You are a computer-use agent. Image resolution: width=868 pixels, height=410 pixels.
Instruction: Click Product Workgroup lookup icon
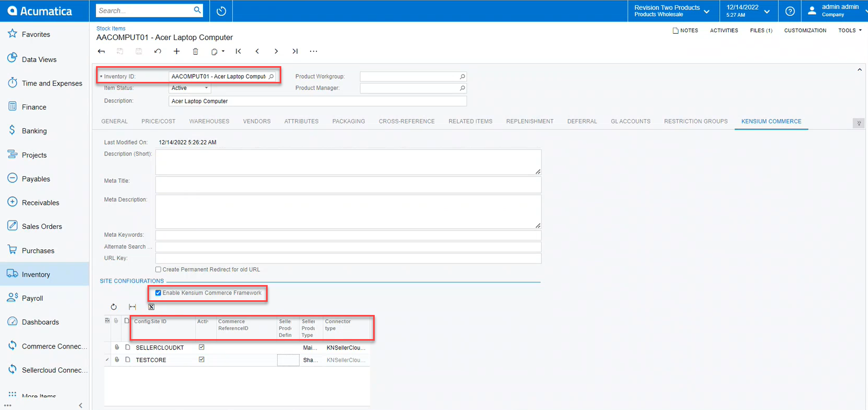click(462, 77)
